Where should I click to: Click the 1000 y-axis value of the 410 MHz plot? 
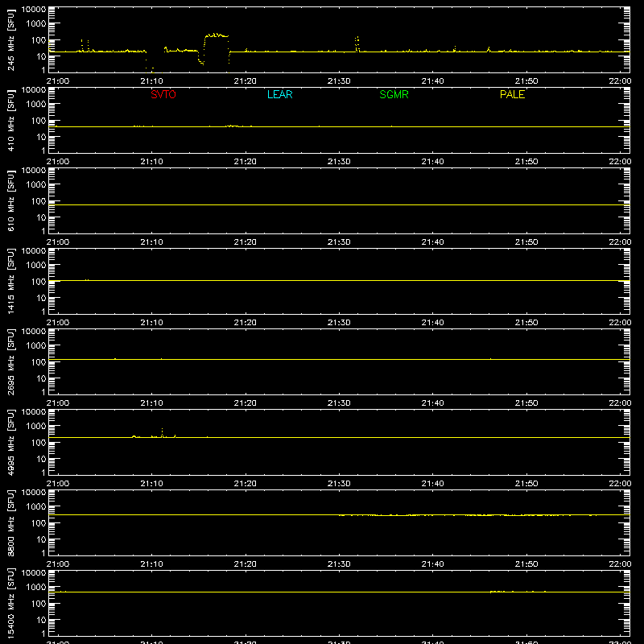[35, 104]
